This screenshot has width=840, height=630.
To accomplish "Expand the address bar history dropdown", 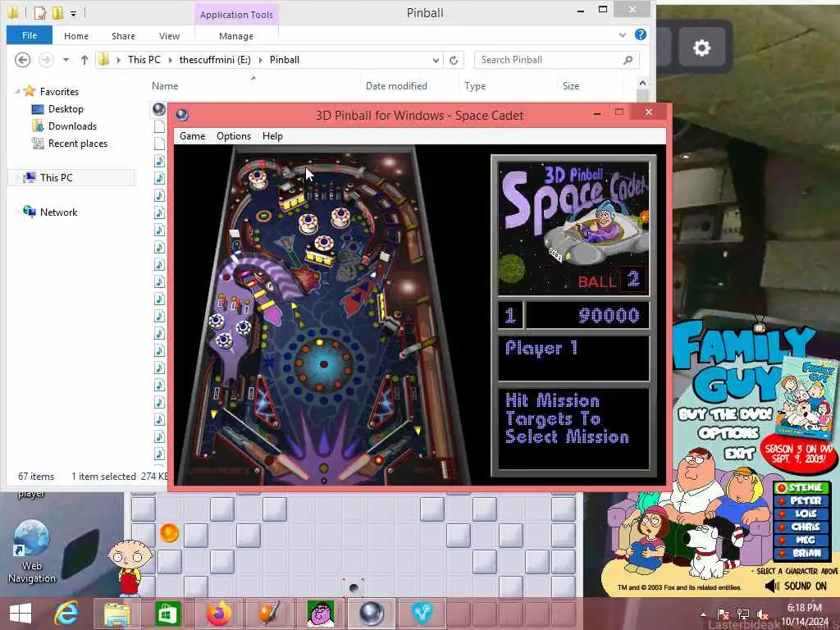I will 436,60.
